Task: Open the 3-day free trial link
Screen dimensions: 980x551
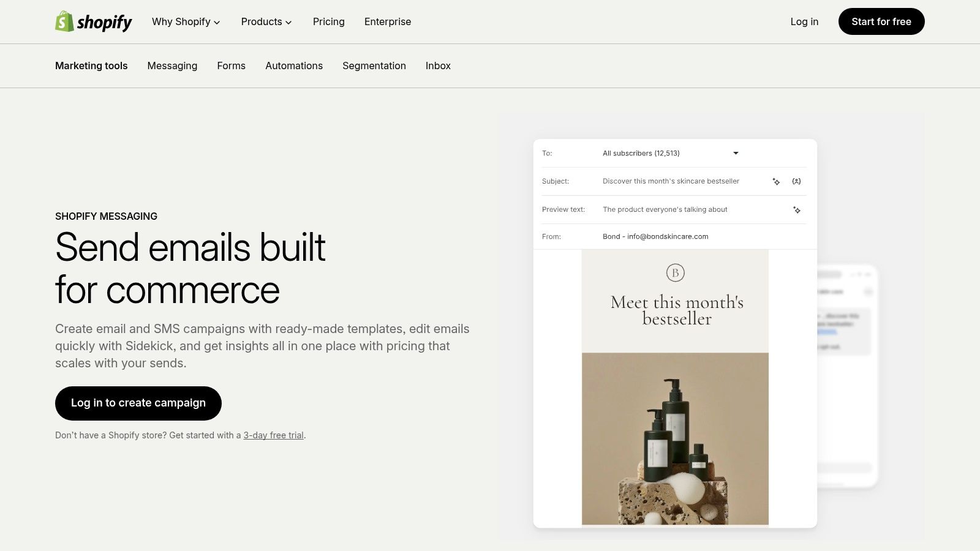Action: (x=274, y=435)
